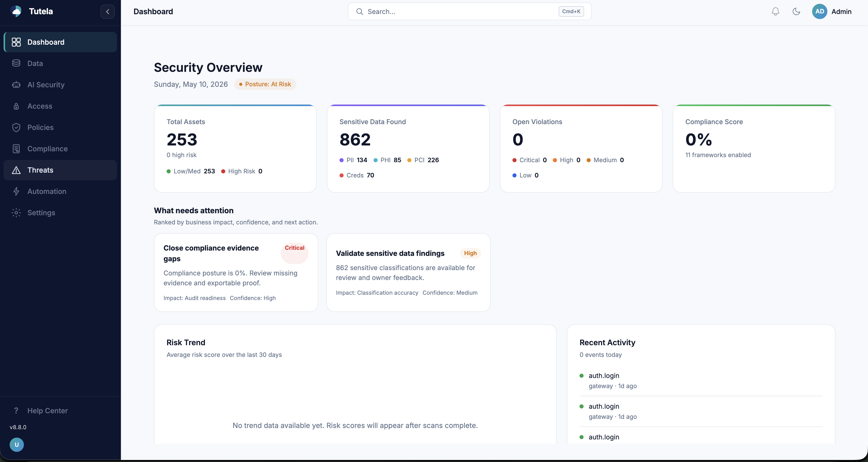
Task: Click the Dashboard grid icon in the sidebar
Action: [16, 42]
